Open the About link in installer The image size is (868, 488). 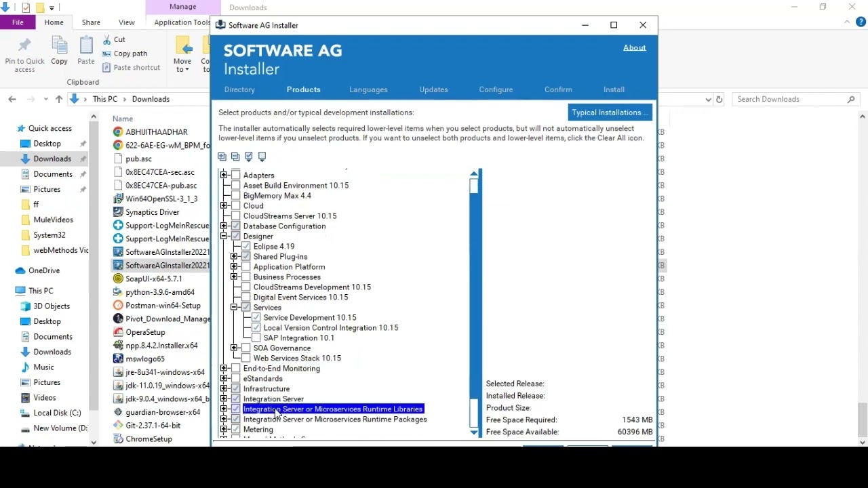point(635,47)
